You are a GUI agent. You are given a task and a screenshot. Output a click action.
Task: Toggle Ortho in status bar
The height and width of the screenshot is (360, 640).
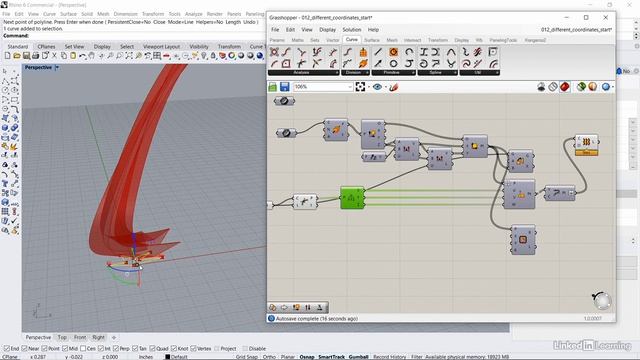[269, 357]
